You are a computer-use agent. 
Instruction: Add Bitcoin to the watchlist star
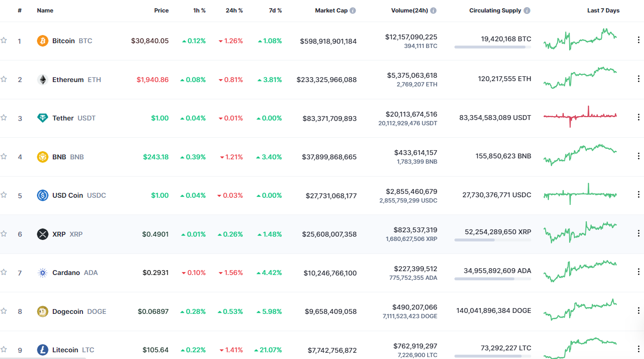point(4,41)
